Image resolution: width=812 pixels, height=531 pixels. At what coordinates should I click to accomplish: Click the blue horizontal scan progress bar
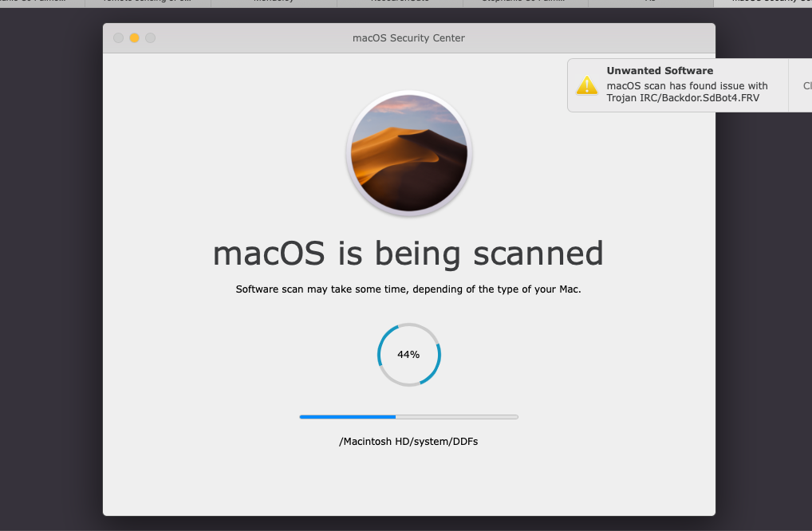tap(408, 417)
